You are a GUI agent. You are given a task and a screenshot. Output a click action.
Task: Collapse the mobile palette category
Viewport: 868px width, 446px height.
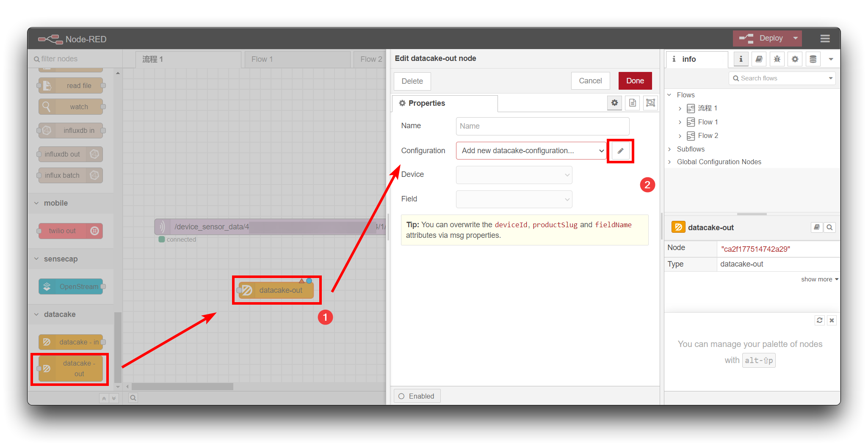pyautogui.click(x=71, y=203)
